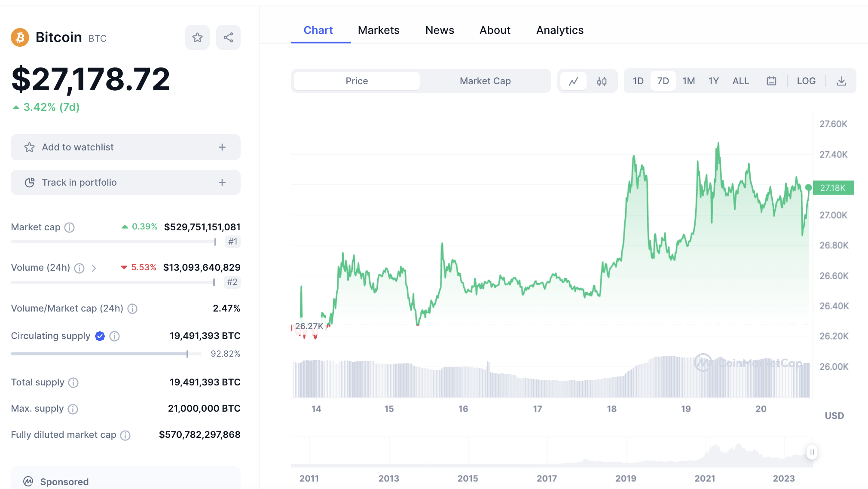The height and width of the screenshot is (489, 868).
Task: Select the ALL time range button
Action: coord(740,81)
